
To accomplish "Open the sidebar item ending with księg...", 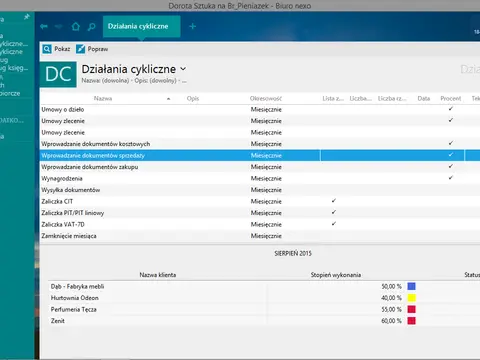I will click(14, 68).
